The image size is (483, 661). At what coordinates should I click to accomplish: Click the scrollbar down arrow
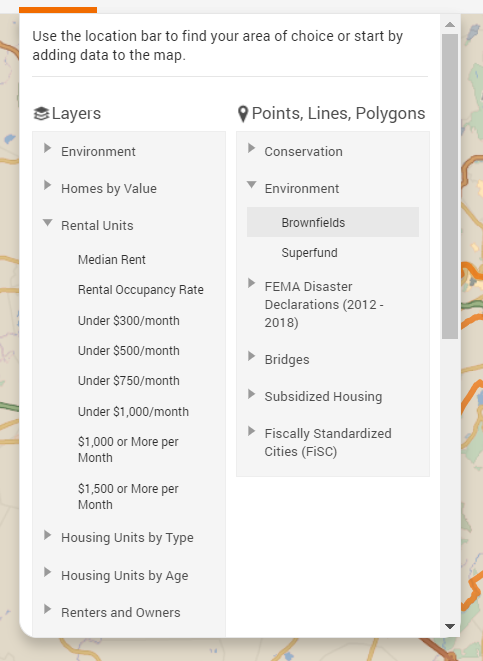tap(450, 626)
